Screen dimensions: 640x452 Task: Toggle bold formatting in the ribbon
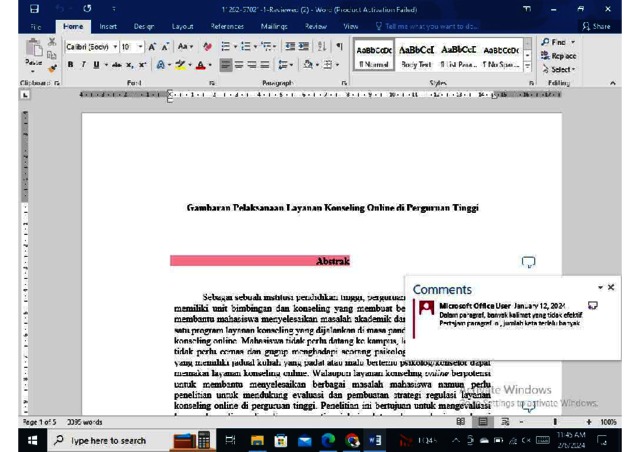[x=72, y=62]
